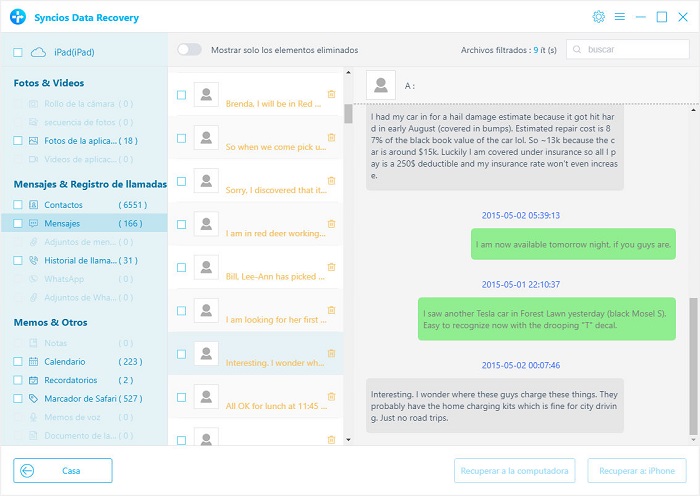The width and height of the screenshot is (700, 496).
Task: Tick checkbox for 'Brenda, I will be in Red' message
Action: 181,95
